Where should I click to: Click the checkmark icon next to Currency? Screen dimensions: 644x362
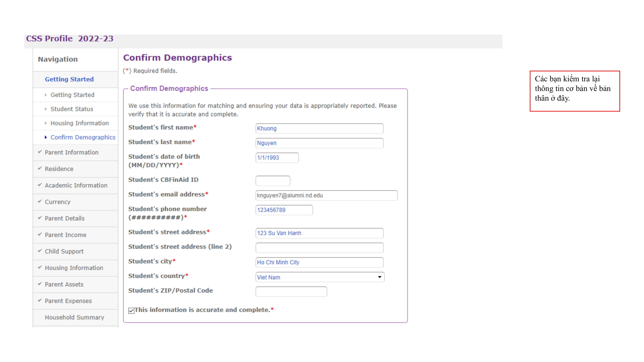click(x=40, y=202)
